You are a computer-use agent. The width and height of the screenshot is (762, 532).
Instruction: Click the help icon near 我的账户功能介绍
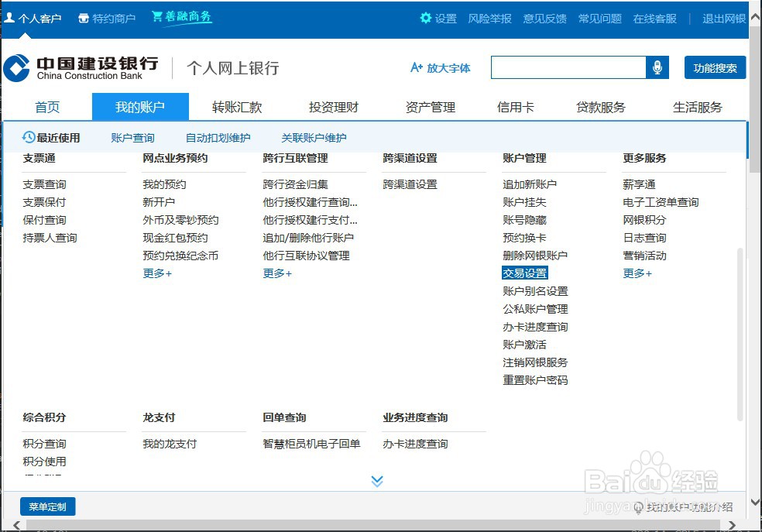pyautogui.click(x=638, y=507)
